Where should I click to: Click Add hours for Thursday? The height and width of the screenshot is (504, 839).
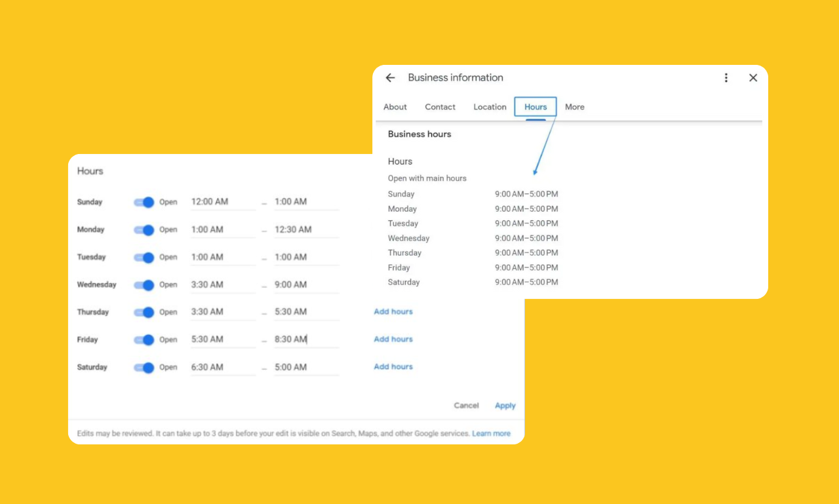pos(393,312)
